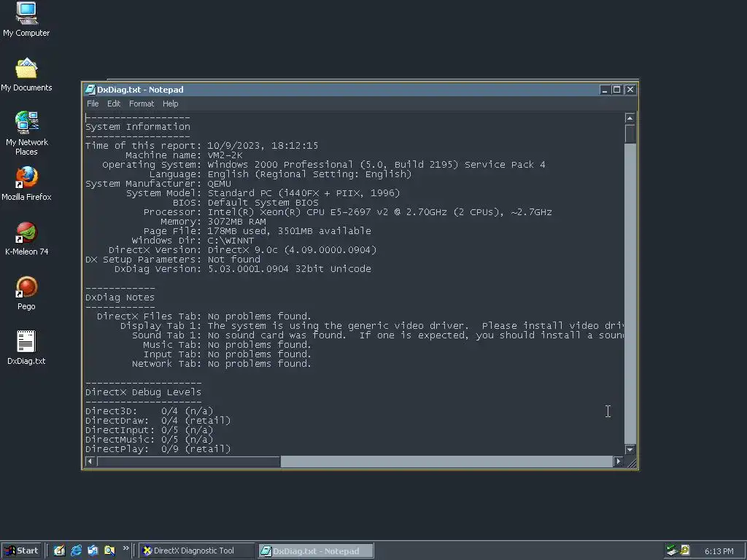Image resolution: width=747 pixels, height=560 pixels.
Task: Click the 'DirectPlay: 0/9 (retail)' line
Action: 158,449
